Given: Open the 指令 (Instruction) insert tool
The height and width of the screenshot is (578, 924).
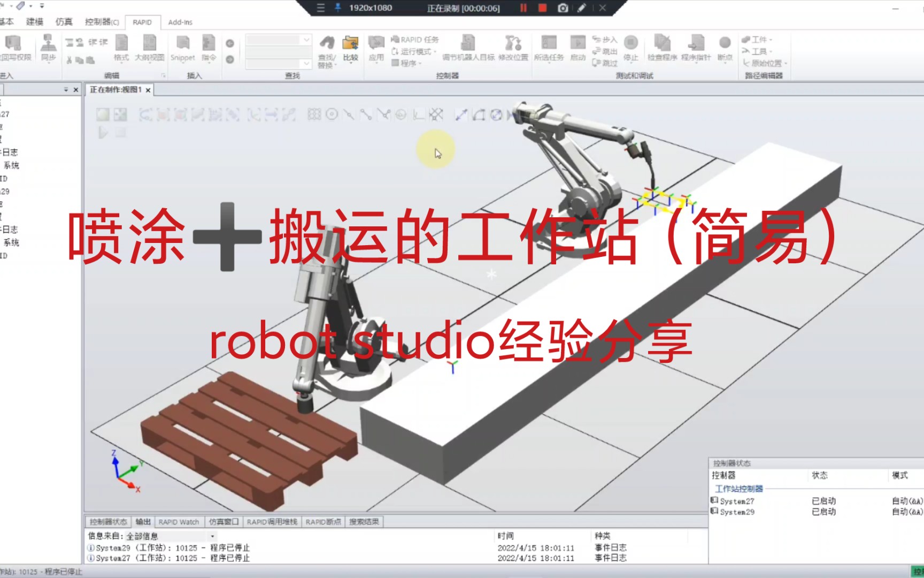Looking at the screenshot, I should (x=210, y=47).
